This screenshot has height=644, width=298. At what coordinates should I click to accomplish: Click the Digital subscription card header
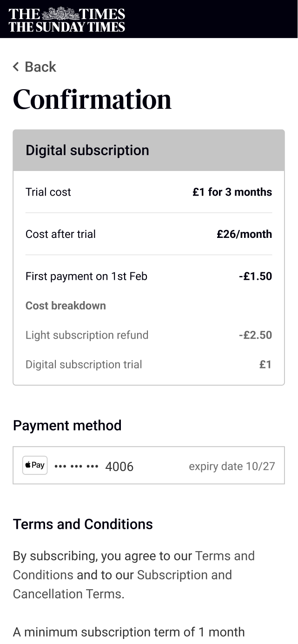pyautogui.click(x=149, y=151)
